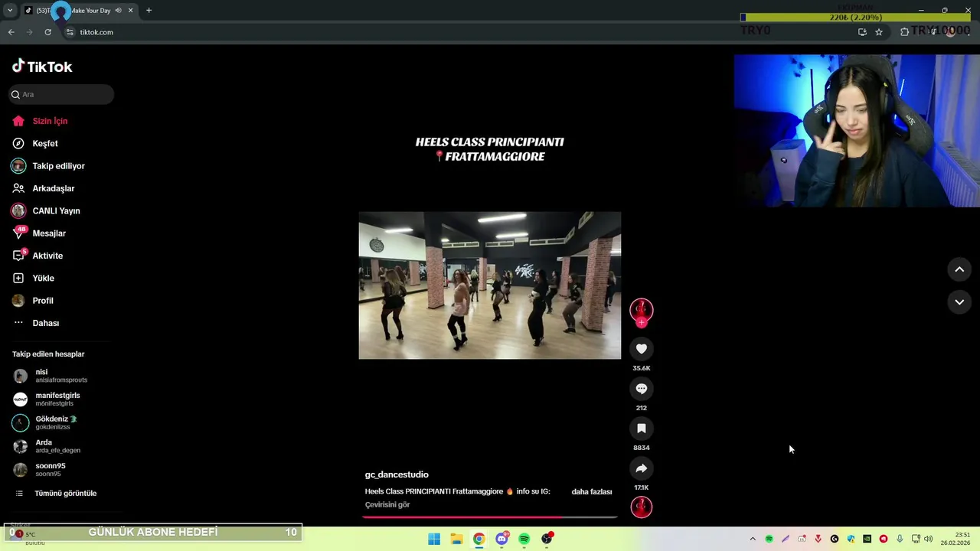This screenshot has width=980, height=551.
Task: Switch to Chrome in the taskbar
Action: point(479,539)
